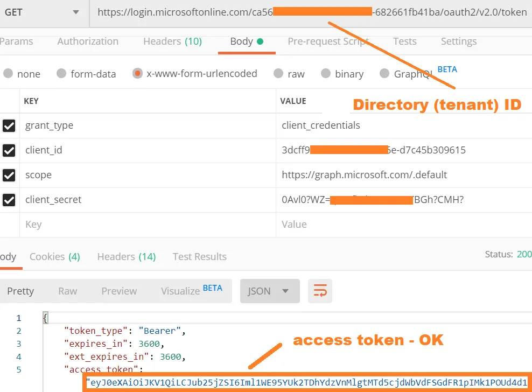Click the client_id key cell
This screenshot has width=532, height=392.
click(148, 150)
